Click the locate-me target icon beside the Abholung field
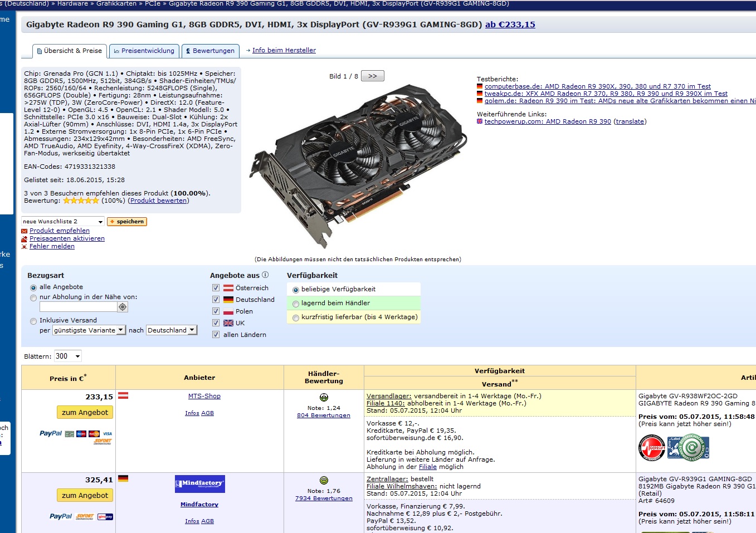Viewport: 756px width, 533px height. (x=123, y=307)
